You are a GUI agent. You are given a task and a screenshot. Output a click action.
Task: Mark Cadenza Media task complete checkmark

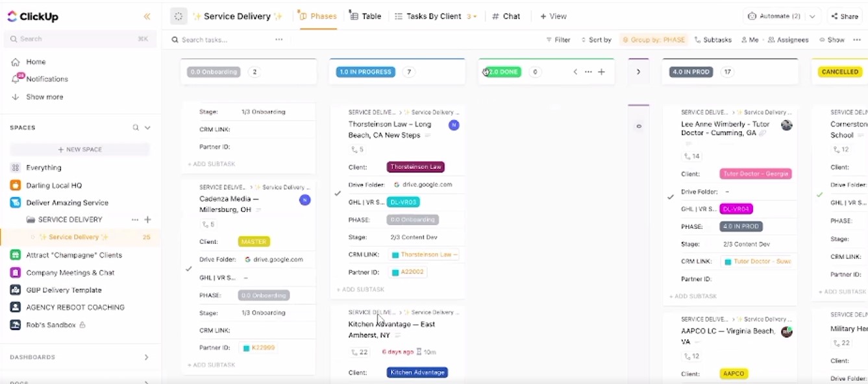[x=189, y=269]
